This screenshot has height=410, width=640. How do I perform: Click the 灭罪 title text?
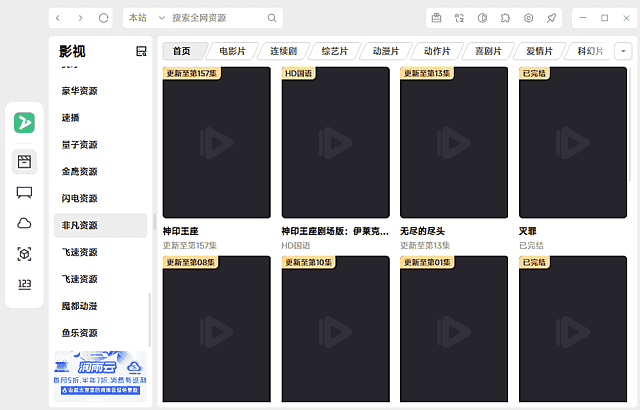click(527, 231)
